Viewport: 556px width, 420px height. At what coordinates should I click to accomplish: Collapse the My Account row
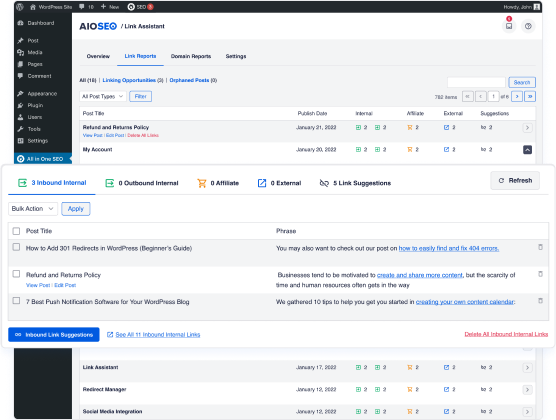[527, 150]
